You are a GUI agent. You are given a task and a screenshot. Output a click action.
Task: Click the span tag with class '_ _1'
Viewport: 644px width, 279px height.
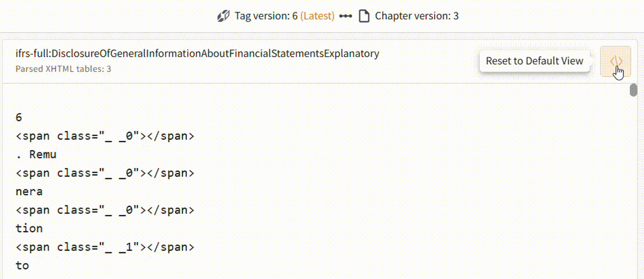[x=105, y=247]
